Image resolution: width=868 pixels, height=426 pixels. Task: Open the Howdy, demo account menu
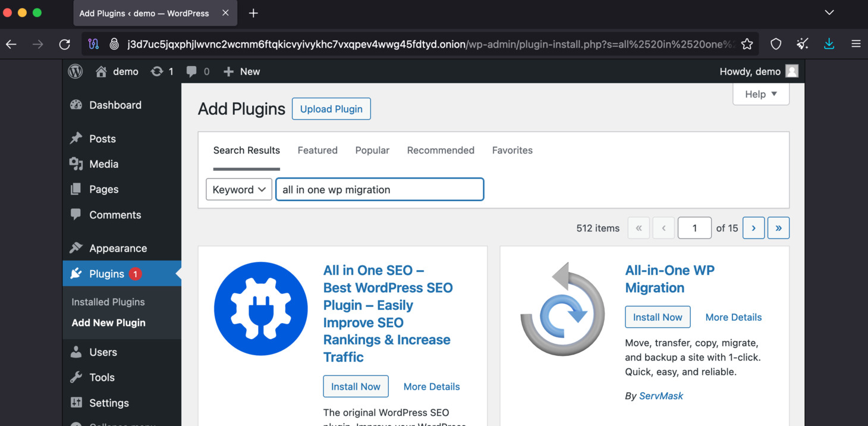click(x=759, y=71)
